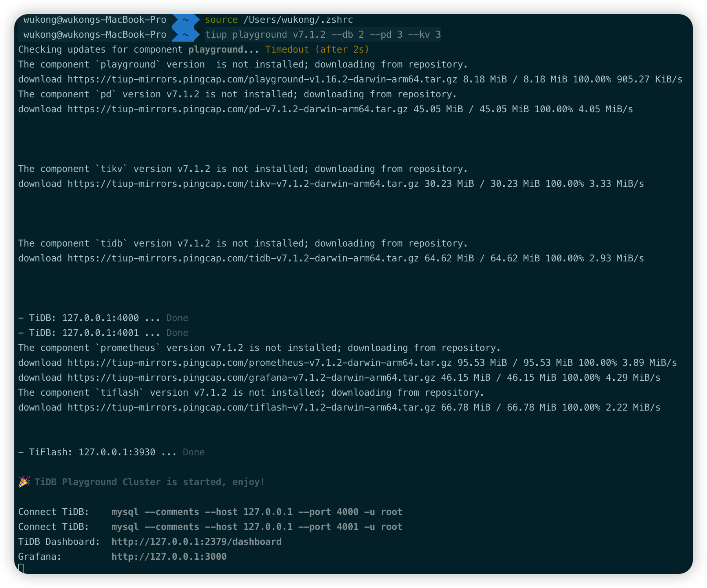Click the underlined /Users/wukong/.zshrc path
Screen dimensions: 707x588
tap(298, 20)
